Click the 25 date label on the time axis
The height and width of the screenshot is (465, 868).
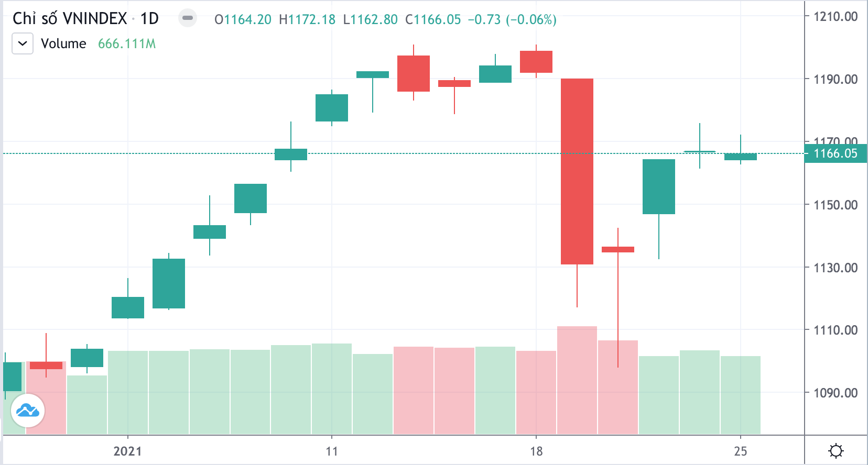click(x=740, y=451)
